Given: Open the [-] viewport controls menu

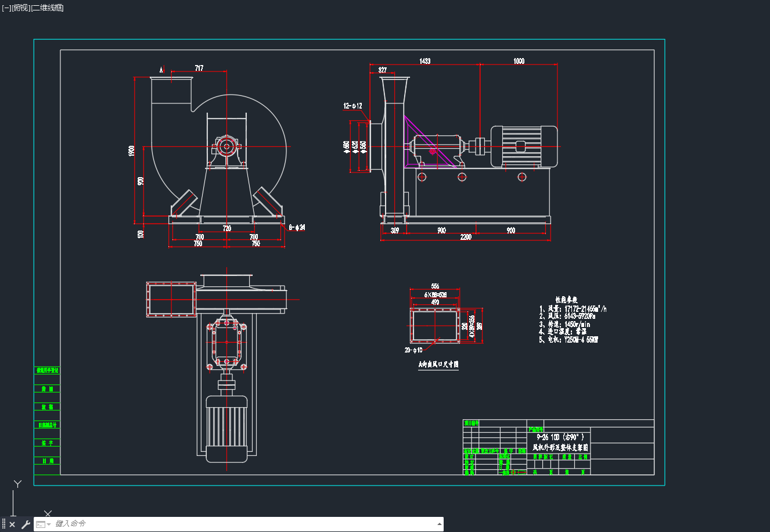Looking at the screenshot, I should (x=6, y=8).
